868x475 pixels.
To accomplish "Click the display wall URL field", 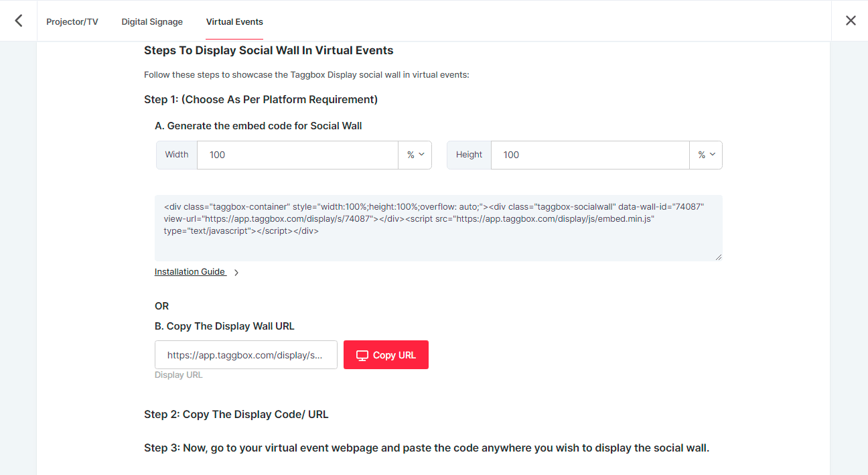I will click(x=246, y=355).
